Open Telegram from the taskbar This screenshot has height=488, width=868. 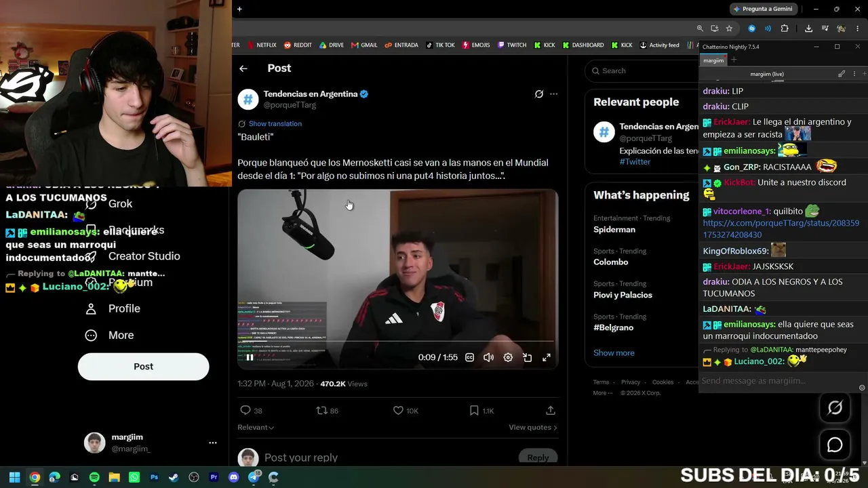pos(254,477)
